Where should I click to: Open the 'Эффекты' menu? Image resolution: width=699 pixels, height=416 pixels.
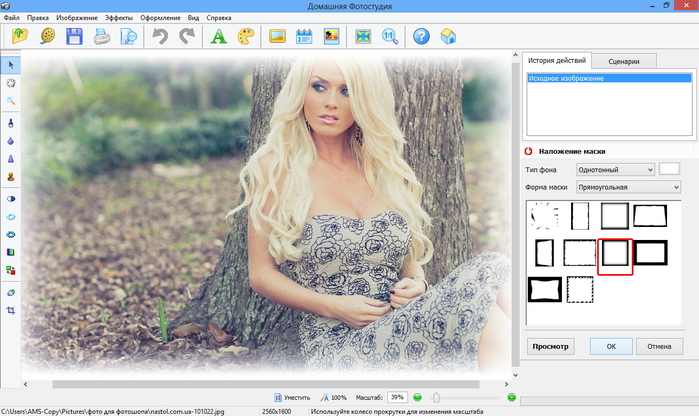118,18
